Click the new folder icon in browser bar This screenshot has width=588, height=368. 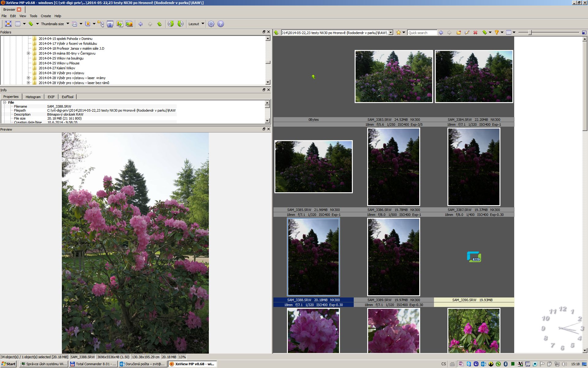click(458, 33)
